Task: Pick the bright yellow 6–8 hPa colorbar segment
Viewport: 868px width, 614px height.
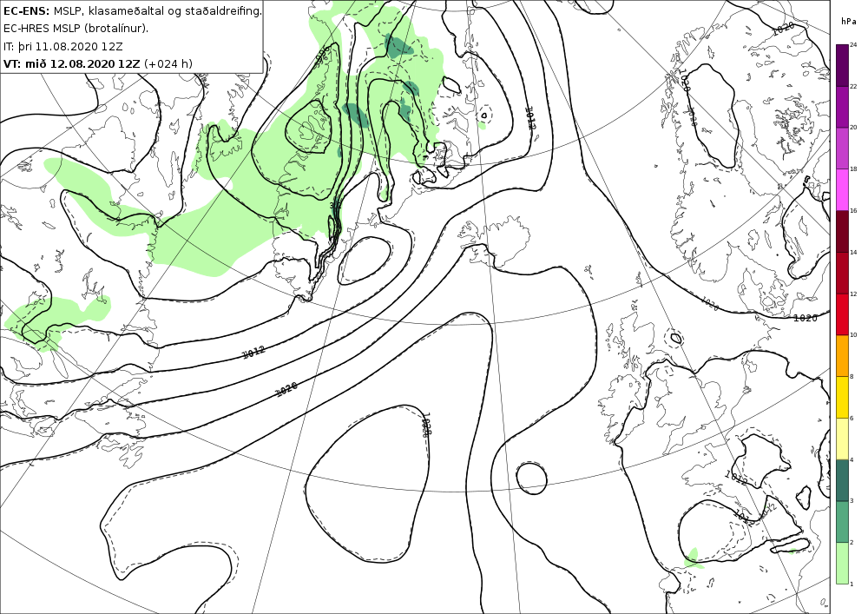Action: (842, 397)
